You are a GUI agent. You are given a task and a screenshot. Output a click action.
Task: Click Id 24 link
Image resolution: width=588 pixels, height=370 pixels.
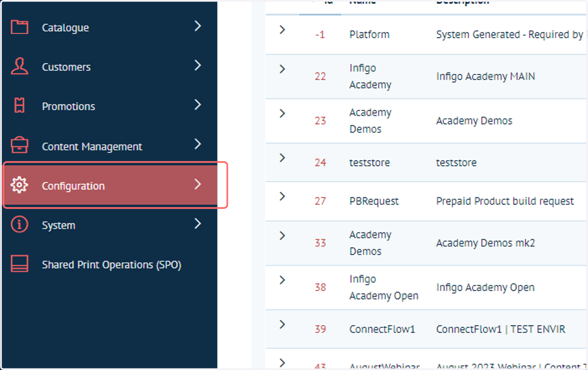pyautogui.click(x=320, y=162)
